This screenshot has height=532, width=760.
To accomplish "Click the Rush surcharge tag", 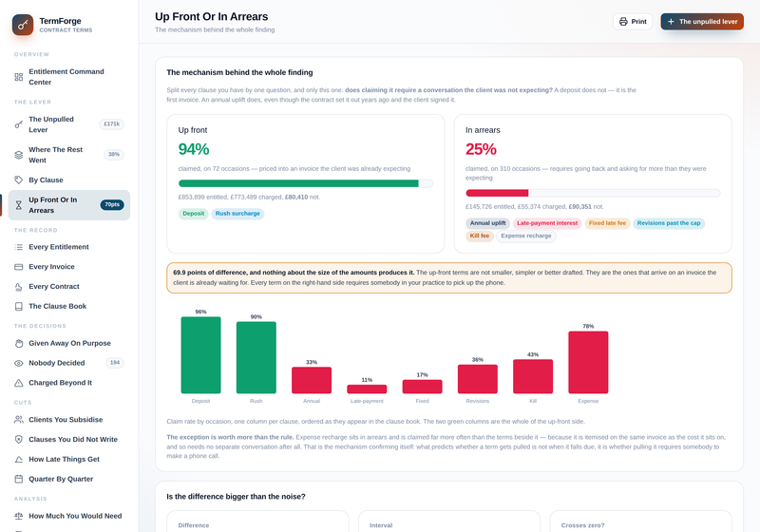I will 237,214.
